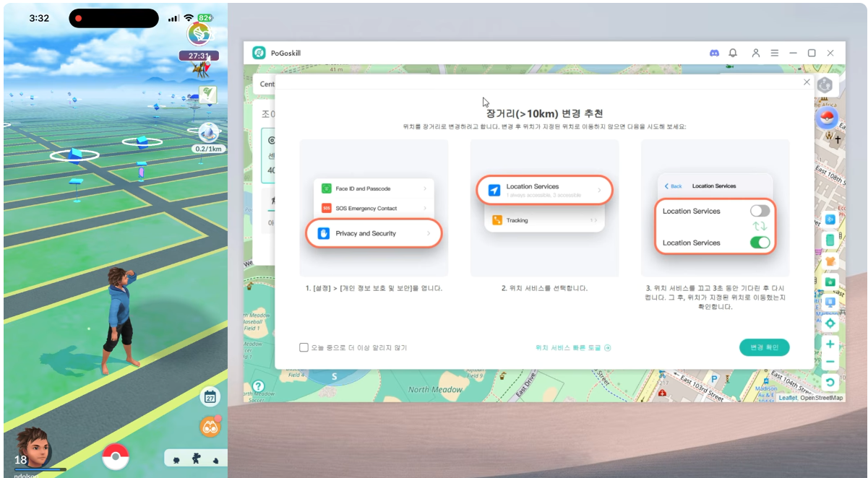Image resolution: width=868 pixels, height=478 pixels.
Task: Open the Leaflet attribution link
Action: click(x=788, y=398)
